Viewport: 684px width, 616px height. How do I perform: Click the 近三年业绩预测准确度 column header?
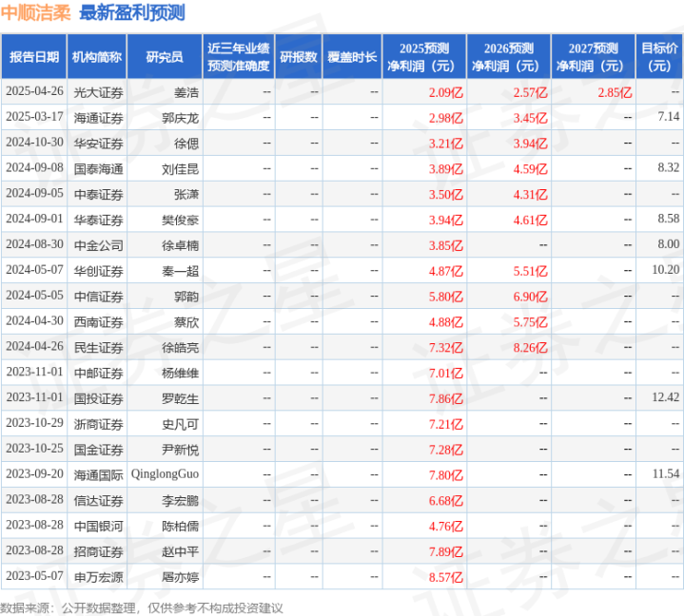(239, 57)
